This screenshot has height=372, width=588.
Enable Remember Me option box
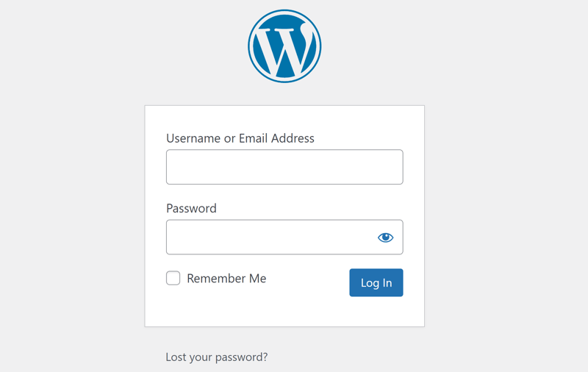point(173,278)
